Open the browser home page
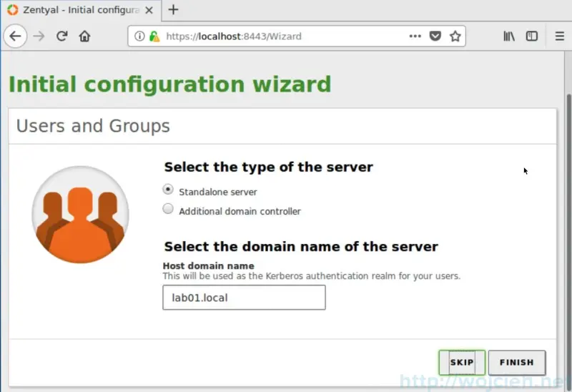This screenshot has height=392, width=572. pyautogui.click(x=84, y=36)
